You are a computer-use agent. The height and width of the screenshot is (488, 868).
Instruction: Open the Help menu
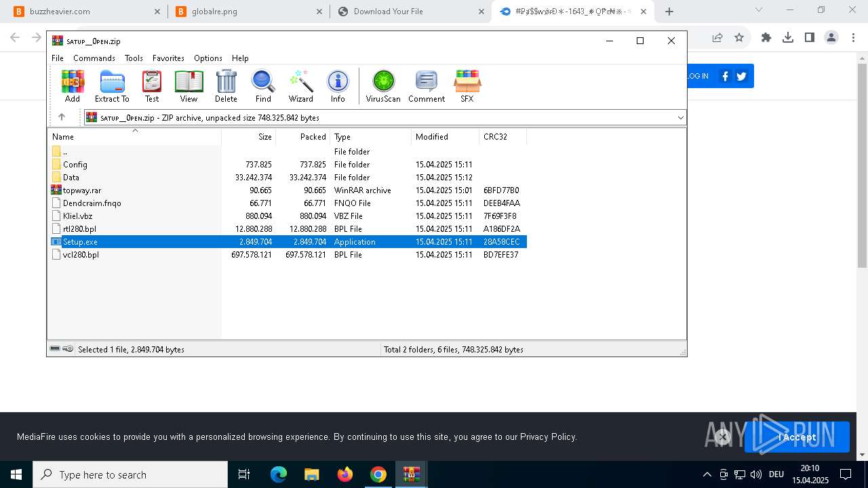[240, 58]
